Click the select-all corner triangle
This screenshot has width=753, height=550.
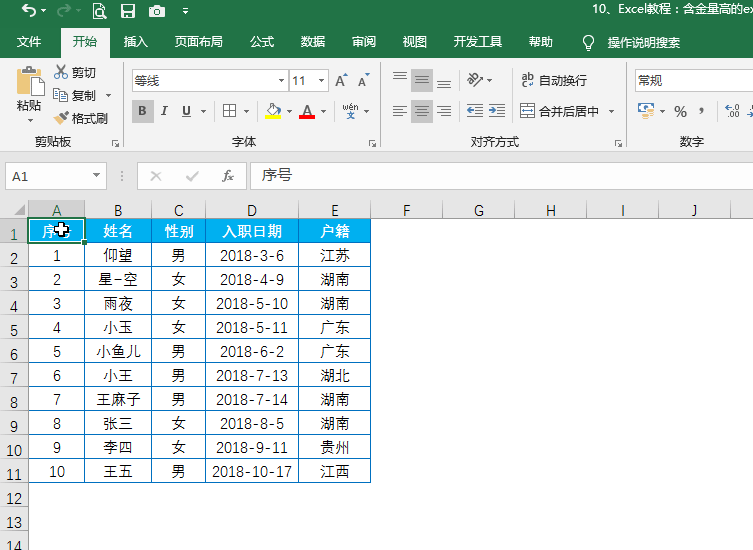pyautogui.click(x=19, y=209)
